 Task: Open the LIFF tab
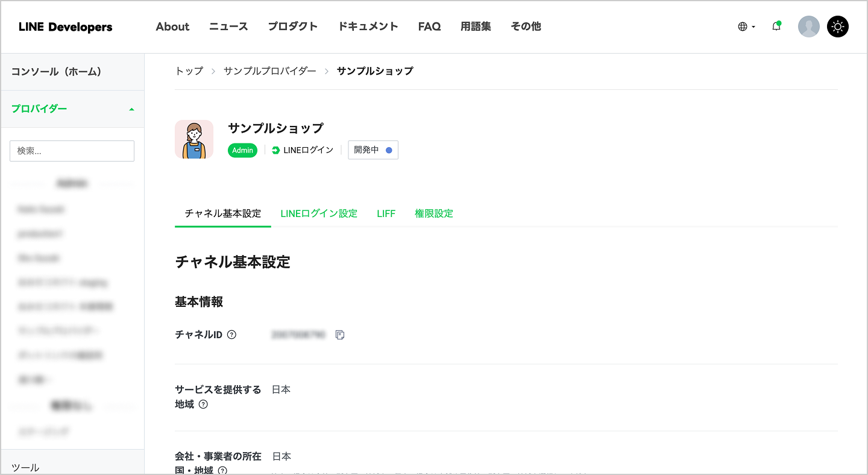point(386,213)
